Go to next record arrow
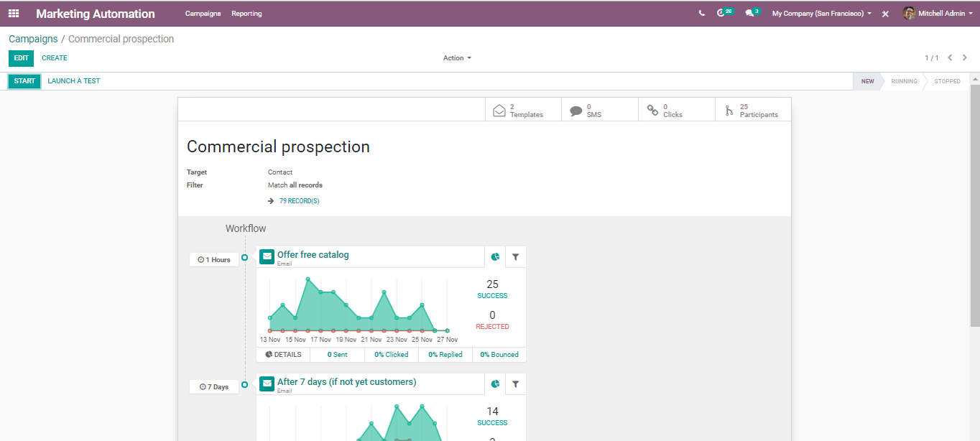This screenshot has width=980, height=441. pos(965,57)
